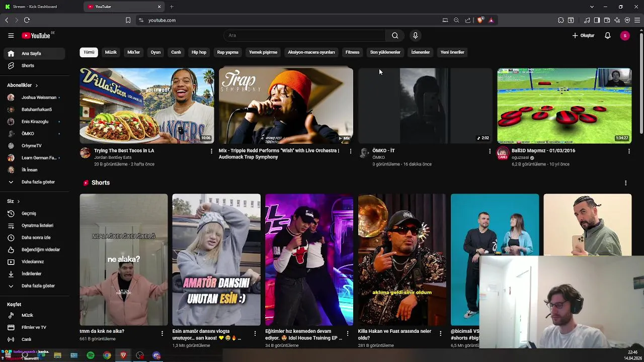Open options for Trippie Redd mix
The image size is (644, 362).
(x=351, y=151)
